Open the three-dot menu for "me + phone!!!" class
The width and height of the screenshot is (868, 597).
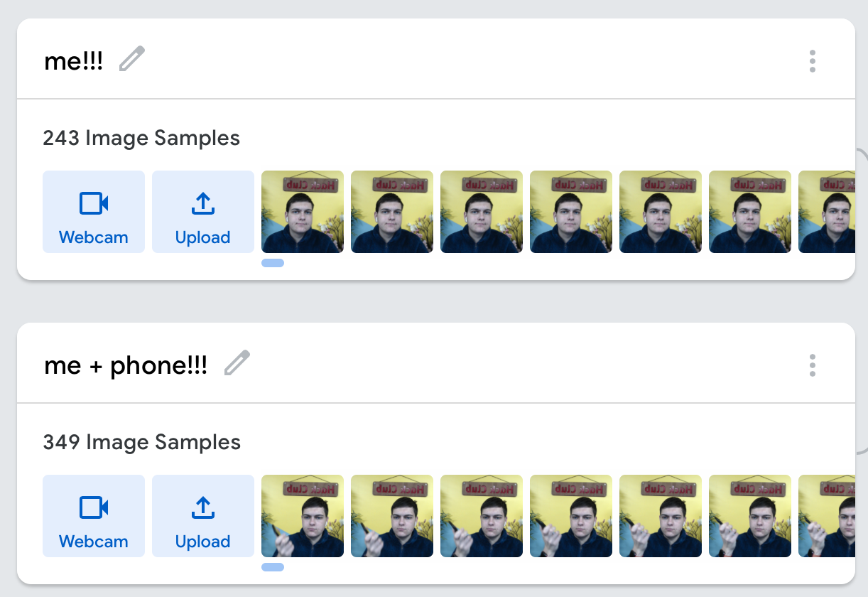pos(813,365)
